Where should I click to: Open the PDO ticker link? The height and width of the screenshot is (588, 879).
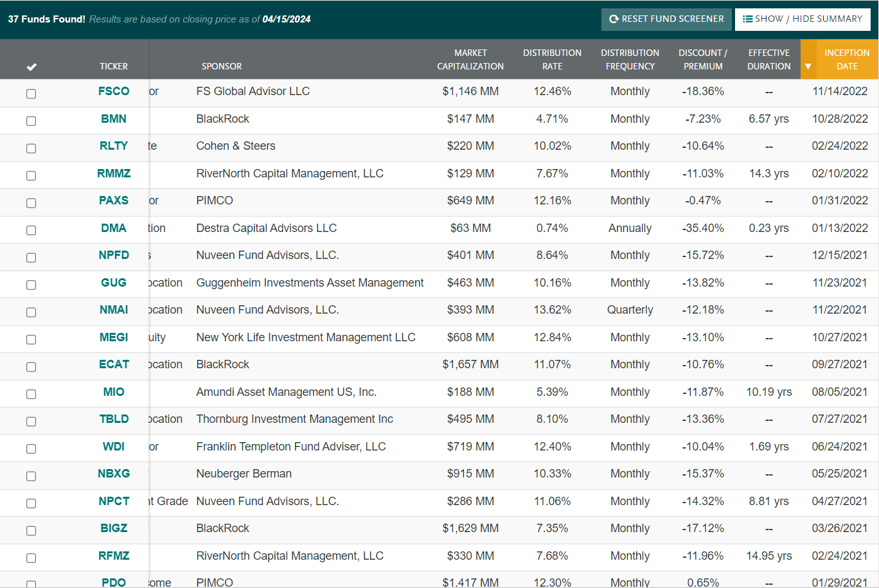(114, 582)
